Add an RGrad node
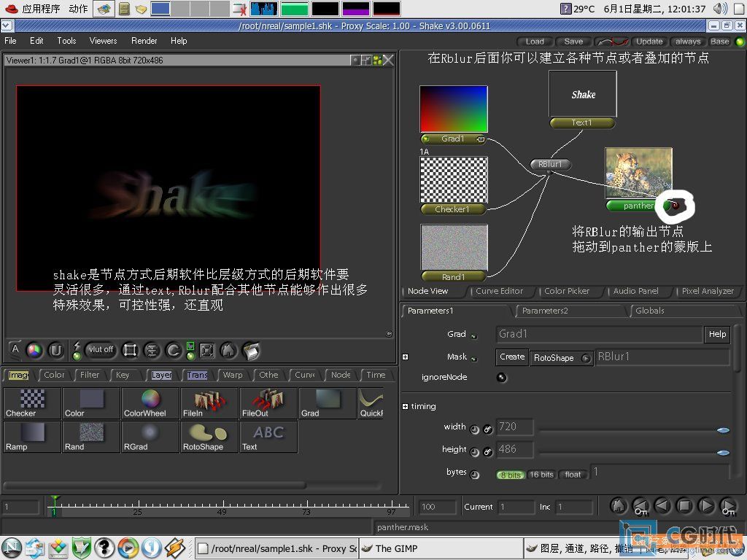The height and width of the screenshot is (560, 747). click(150, 437)
